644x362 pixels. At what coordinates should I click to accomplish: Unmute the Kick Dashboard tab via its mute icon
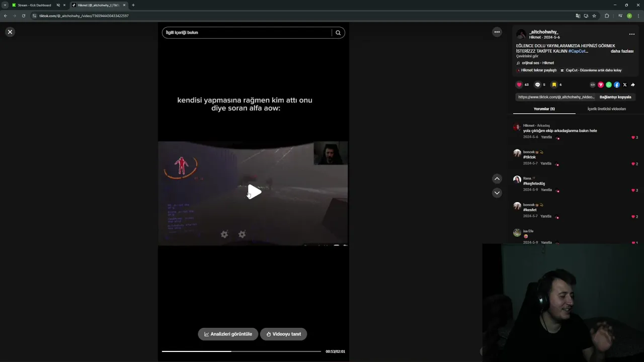(x=58, y=5)
